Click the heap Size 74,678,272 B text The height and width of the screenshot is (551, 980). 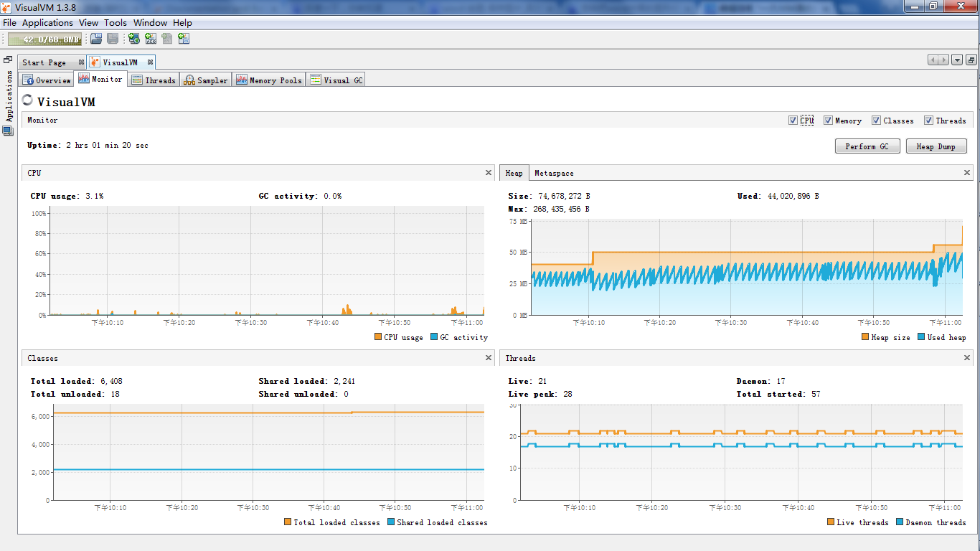(549, 196)
